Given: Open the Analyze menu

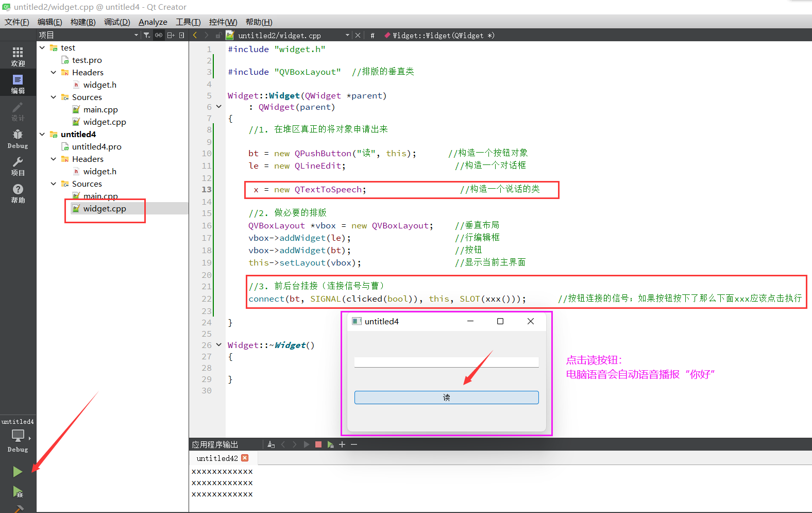Looking at the screenshot, I should [153, 22].
